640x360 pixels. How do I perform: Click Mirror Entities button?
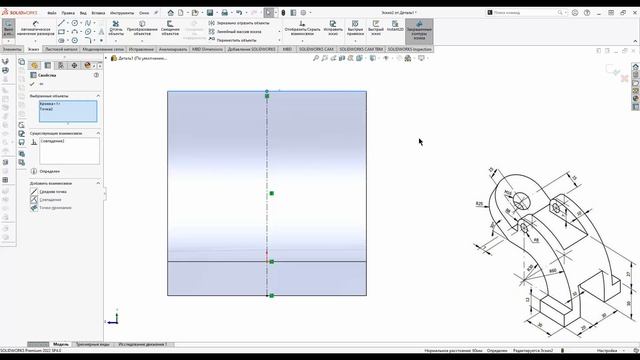tap(239, 23)
